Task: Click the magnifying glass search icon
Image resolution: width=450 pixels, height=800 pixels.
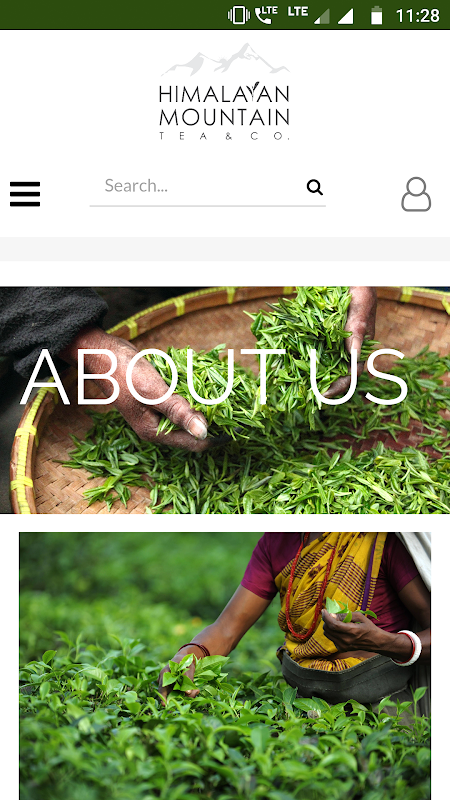Action: tap(315, 187)
